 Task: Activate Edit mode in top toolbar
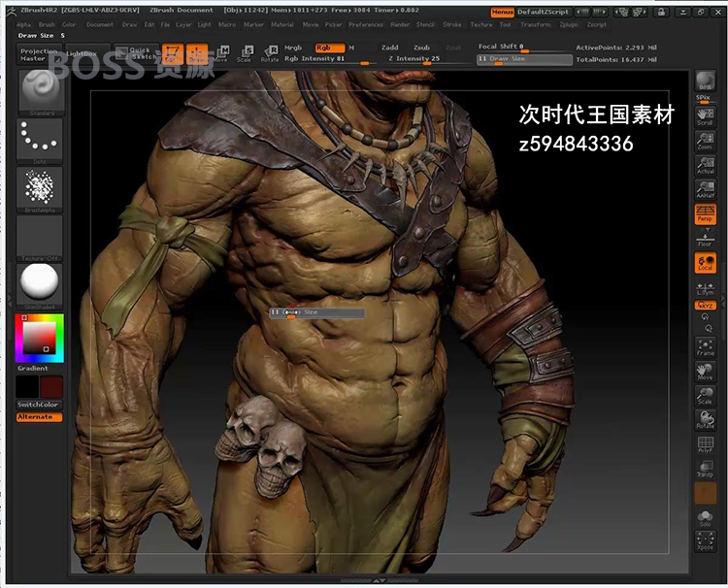pyautogui.click(x=172, y=53)
